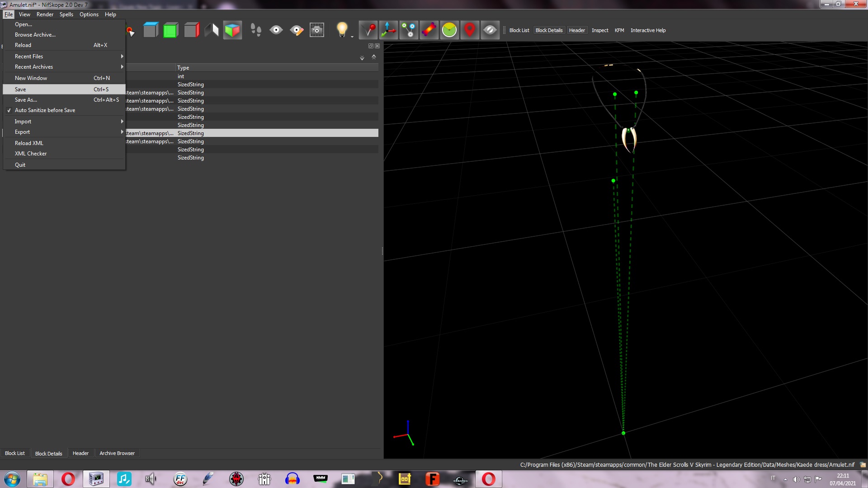Image resolution: width=868 pixels, height=488 pixels.
Task: Toggle the eye visibility icon
Action: (x=276, y=30)
